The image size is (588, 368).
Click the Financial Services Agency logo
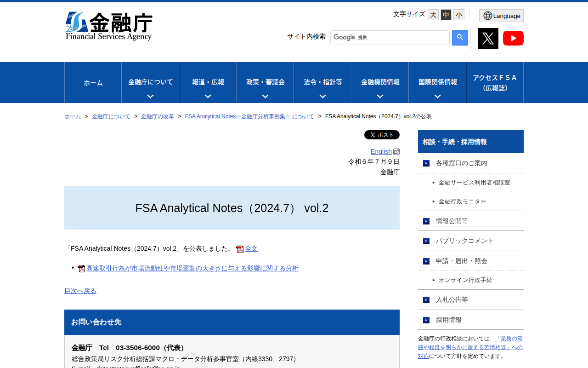click(109, 26)
